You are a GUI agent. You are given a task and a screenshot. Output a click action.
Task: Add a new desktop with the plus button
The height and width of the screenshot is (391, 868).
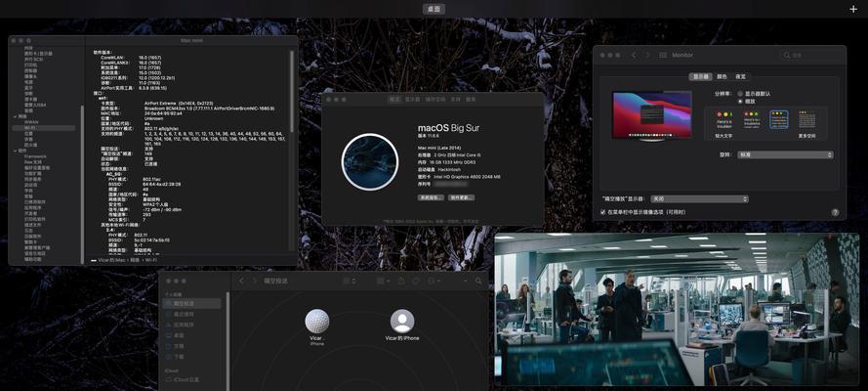tap(853, 9)
